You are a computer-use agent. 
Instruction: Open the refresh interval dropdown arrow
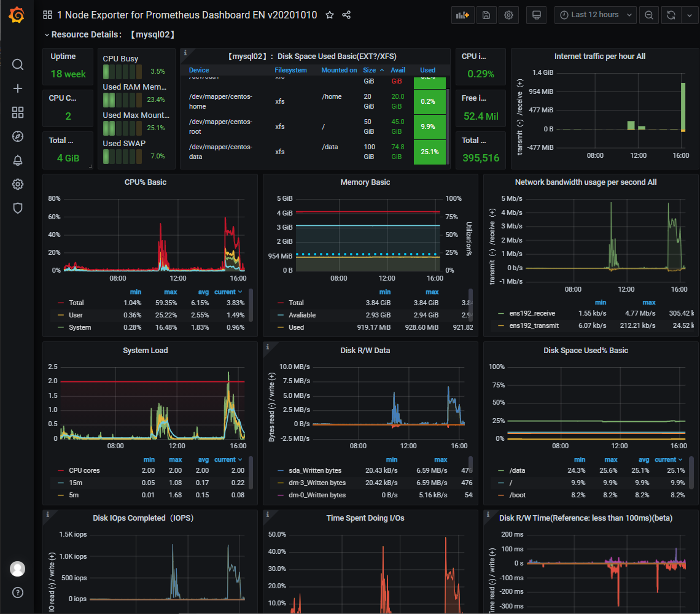coord(688,15)
